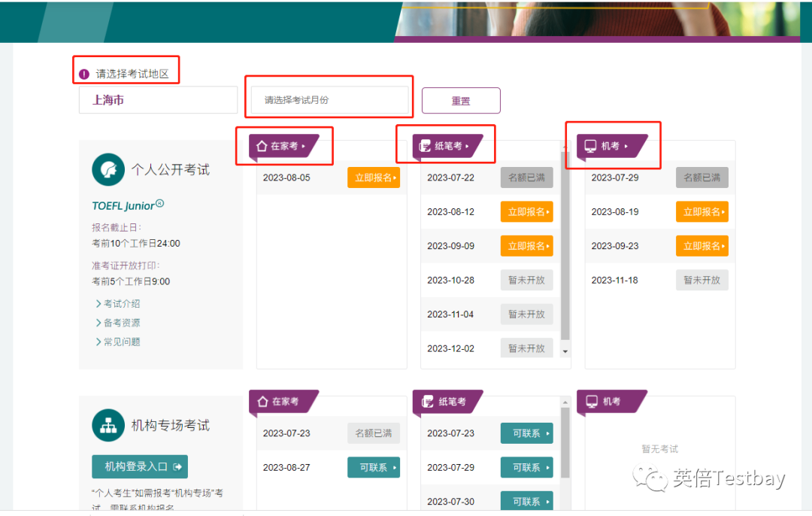Click 暂未开放 next to 2023-12-02

(526, 348)
